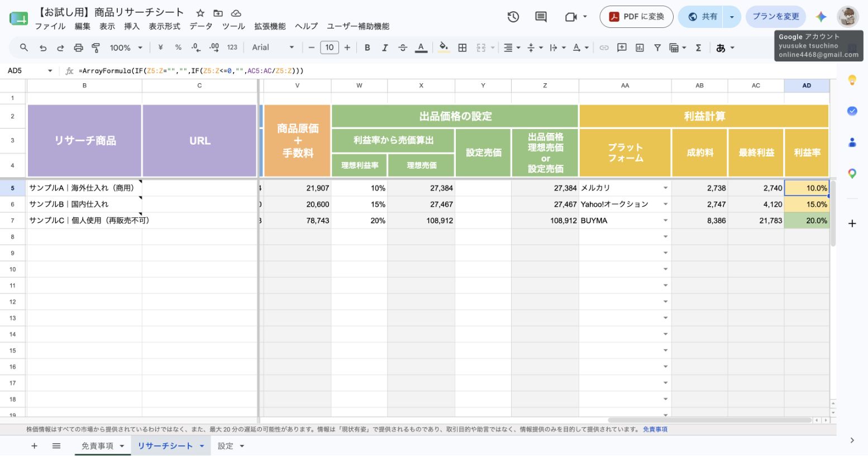
Task: Add a new sheet with plus button
Action: [34, 446]
